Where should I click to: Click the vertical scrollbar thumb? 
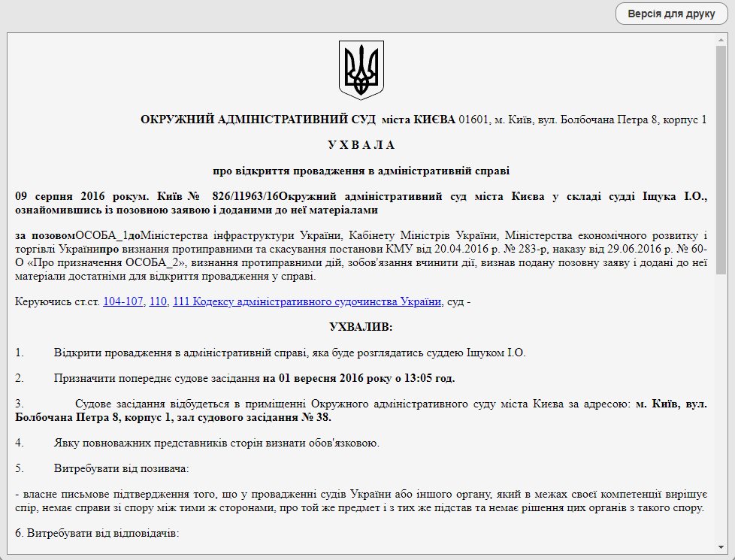pos(721,158)
